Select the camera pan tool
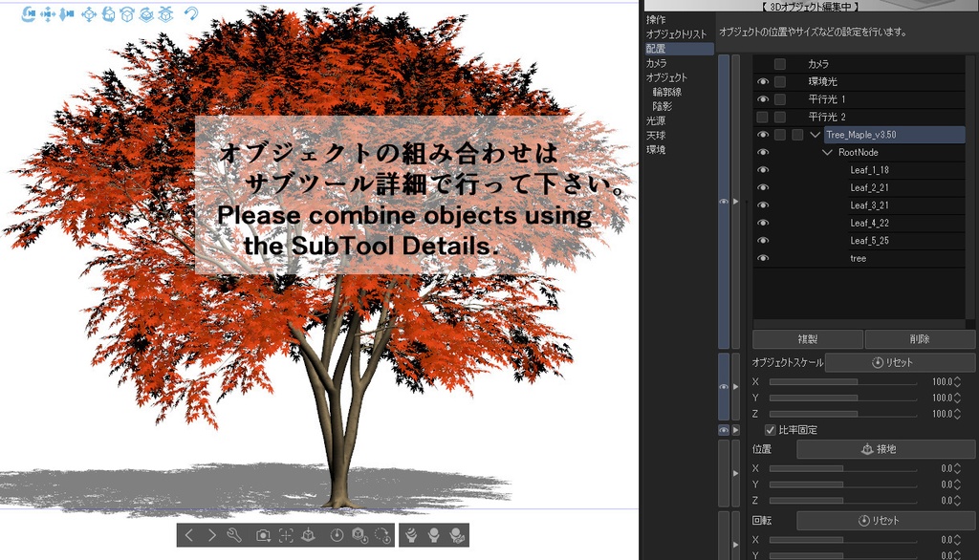979x560 pixels. point(47,14)
